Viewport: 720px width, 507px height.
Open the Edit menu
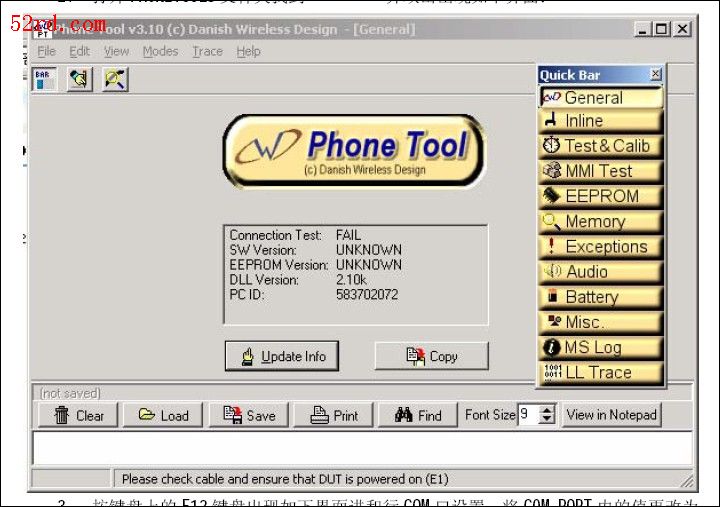[79, 51]
